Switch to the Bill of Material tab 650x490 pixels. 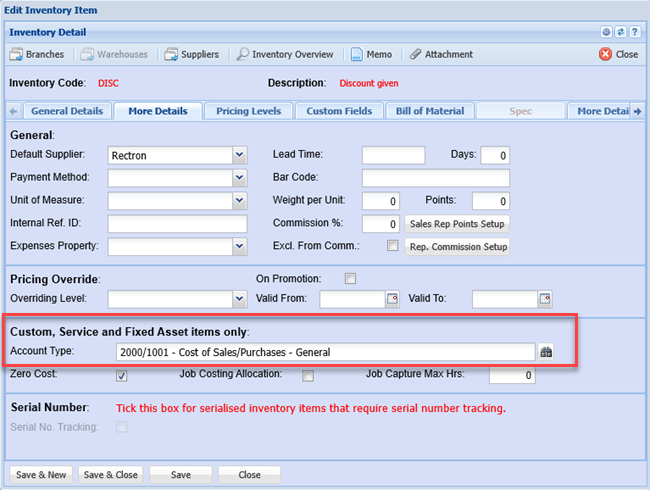point(430,111)
